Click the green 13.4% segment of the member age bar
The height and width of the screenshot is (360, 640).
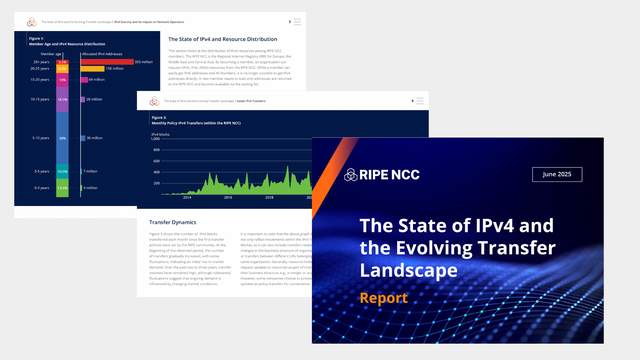[62, 188]
